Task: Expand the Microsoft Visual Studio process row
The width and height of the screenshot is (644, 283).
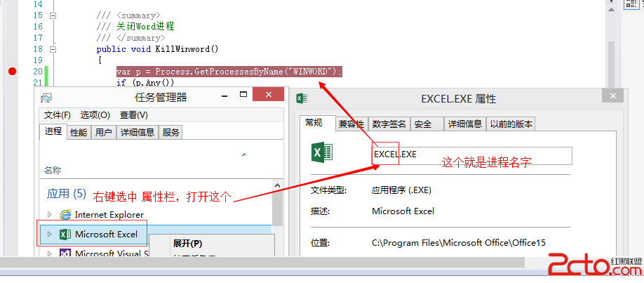Action: [x=50, y=254]
